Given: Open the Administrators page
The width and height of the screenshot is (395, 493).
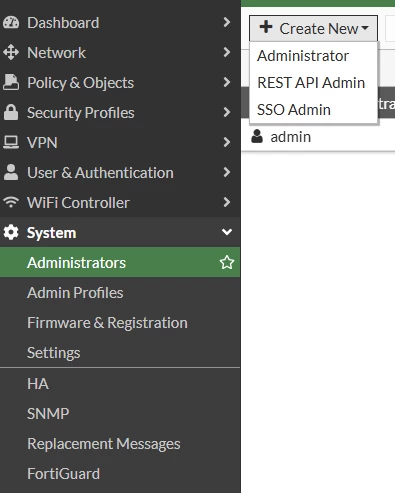Looking at the screenshot, I should click(x=120, y=262).
